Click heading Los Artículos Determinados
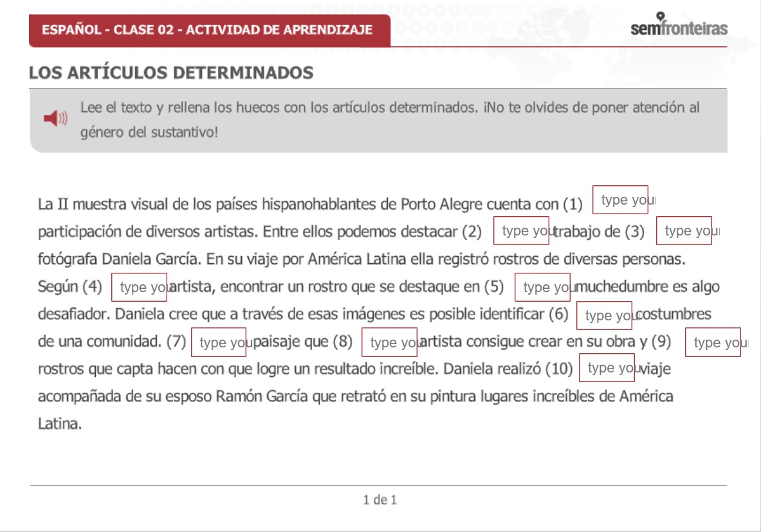 [171, 73]
